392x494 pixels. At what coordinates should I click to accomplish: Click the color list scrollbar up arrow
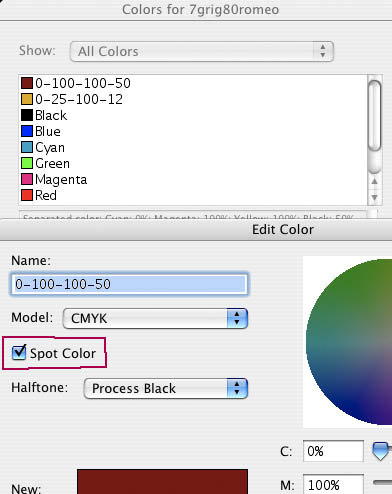[x=374, y=181]
